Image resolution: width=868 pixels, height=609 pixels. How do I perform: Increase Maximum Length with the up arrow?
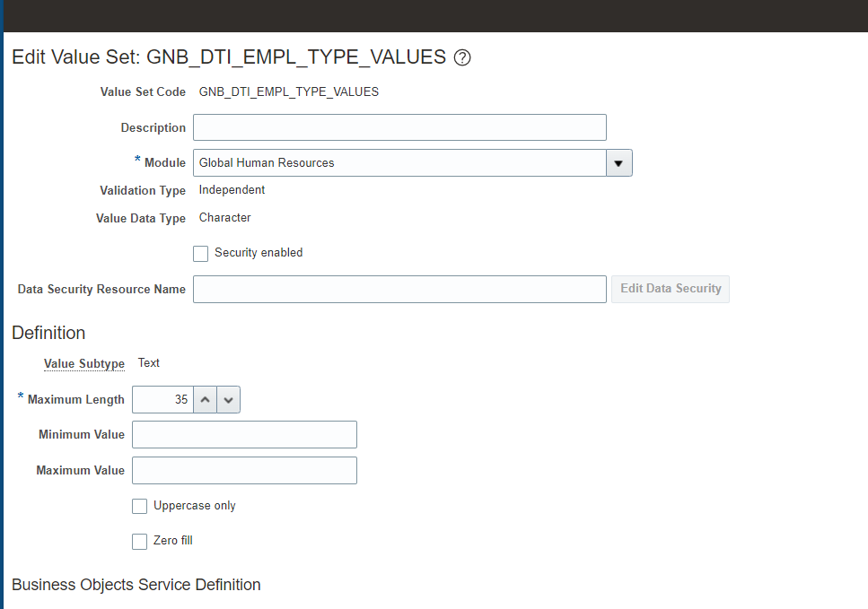pos(205,399)
